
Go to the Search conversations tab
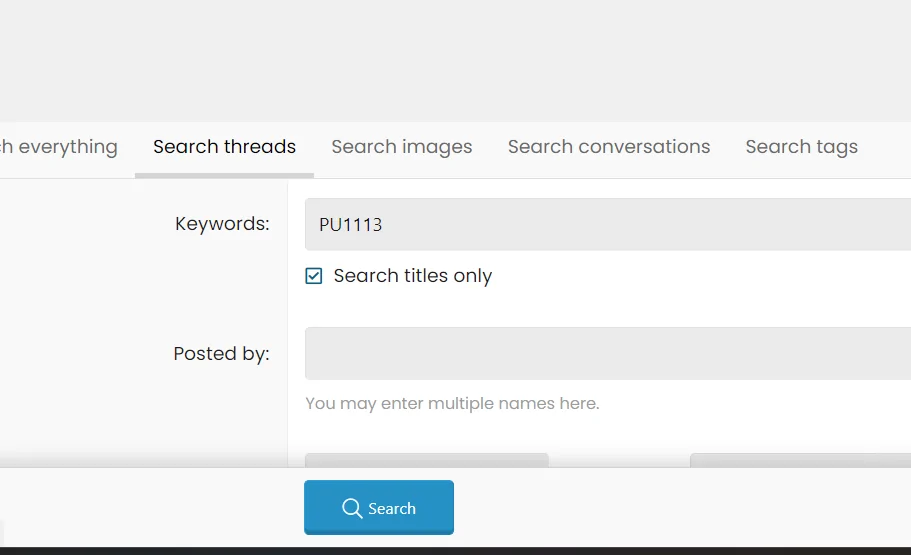click(x=609, y=147)
